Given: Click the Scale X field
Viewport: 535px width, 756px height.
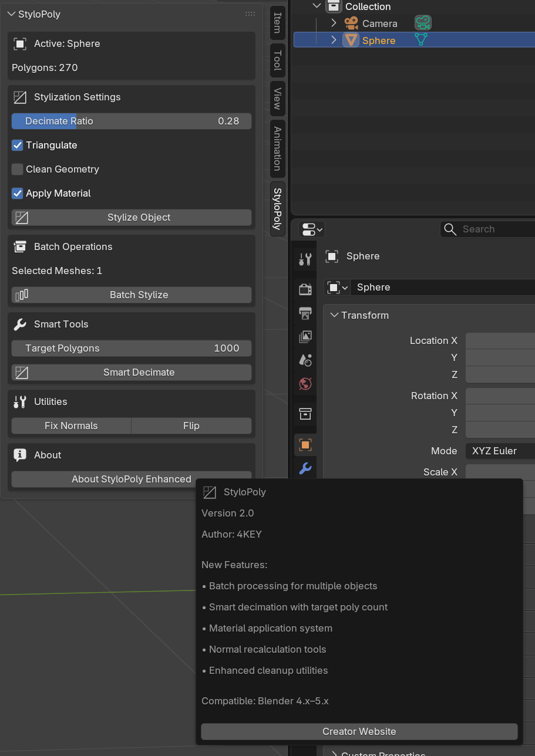Looking at the screenshot, I should click(x=500, y=472).
